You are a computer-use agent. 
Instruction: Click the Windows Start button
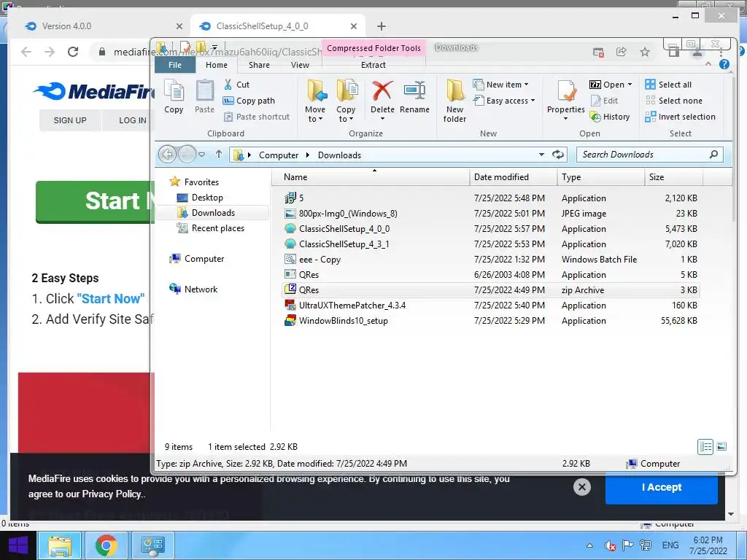[x=18, y=545]
